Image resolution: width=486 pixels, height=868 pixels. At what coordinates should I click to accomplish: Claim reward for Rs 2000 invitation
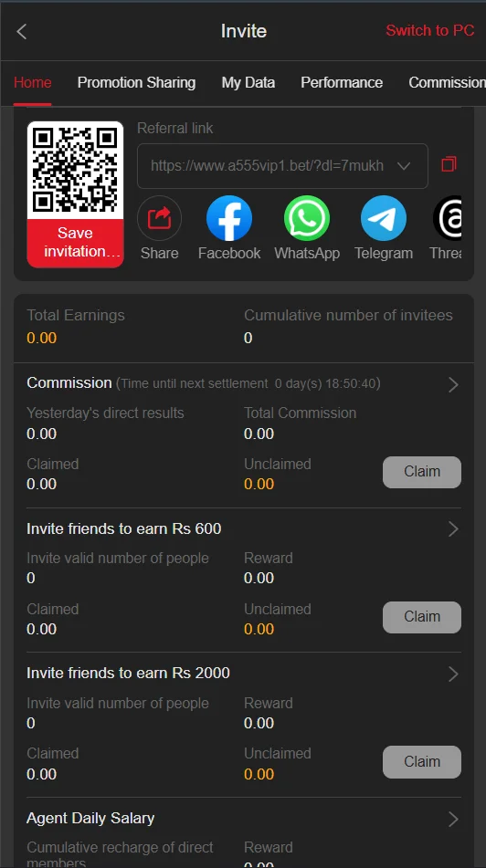point(422,762)
